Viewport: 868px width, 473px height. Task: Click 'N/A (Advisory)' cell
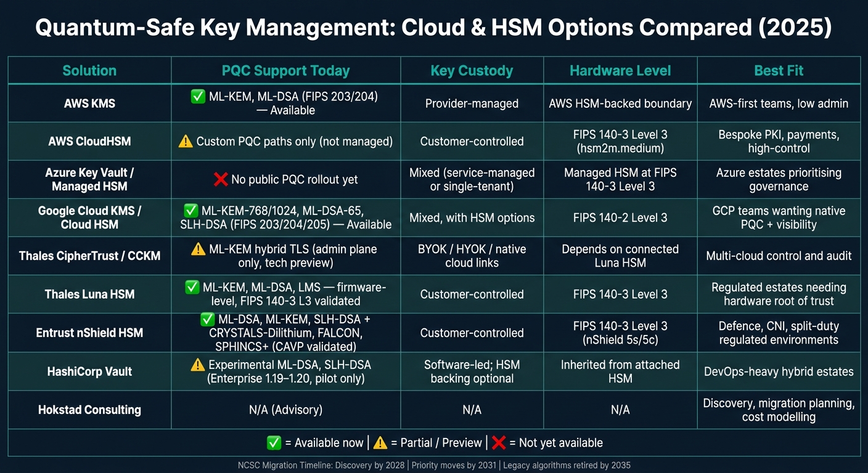click(x=285, y=410)
